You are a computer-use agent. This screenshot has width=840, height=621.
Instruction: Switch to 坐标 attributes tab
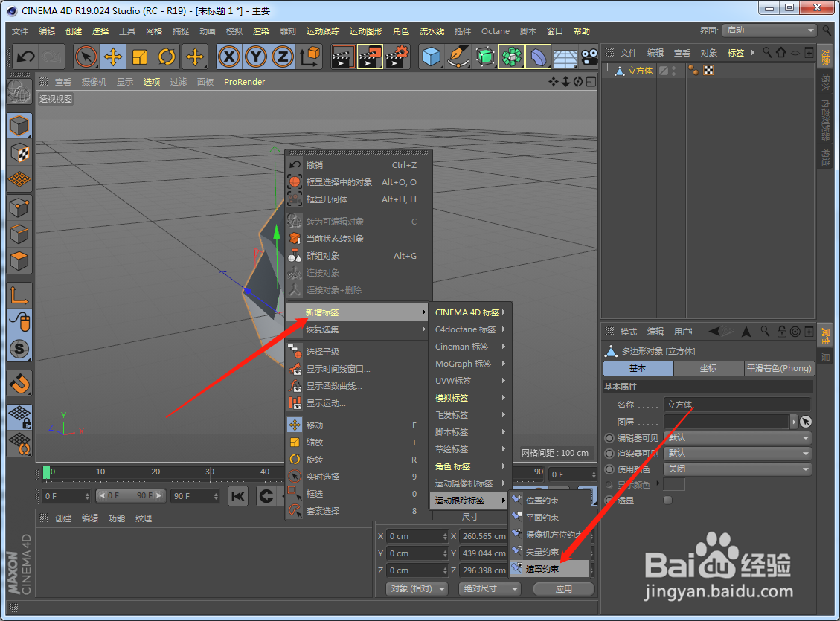[708, 368]
